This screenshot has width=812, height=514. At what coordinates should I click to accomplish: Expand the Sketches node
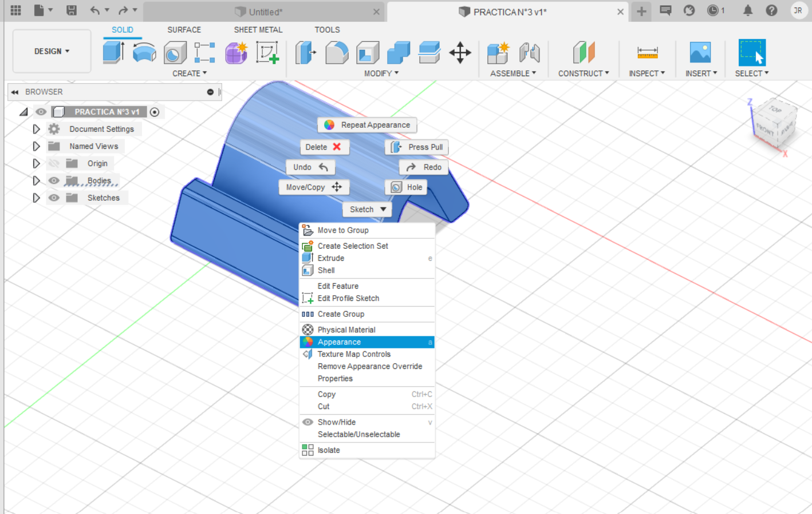36,198
